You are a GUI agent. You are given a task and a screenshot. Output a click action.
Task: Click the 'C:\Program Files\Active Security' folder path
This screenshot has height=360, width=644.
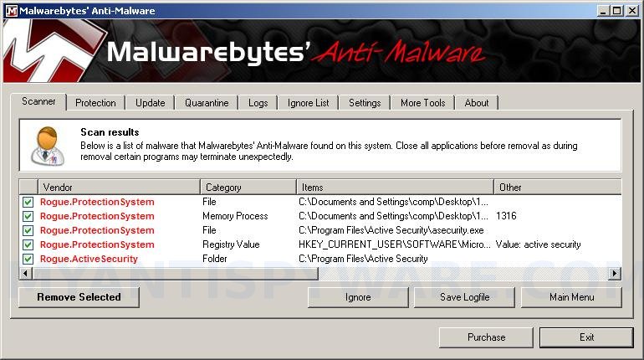[363, 259]
